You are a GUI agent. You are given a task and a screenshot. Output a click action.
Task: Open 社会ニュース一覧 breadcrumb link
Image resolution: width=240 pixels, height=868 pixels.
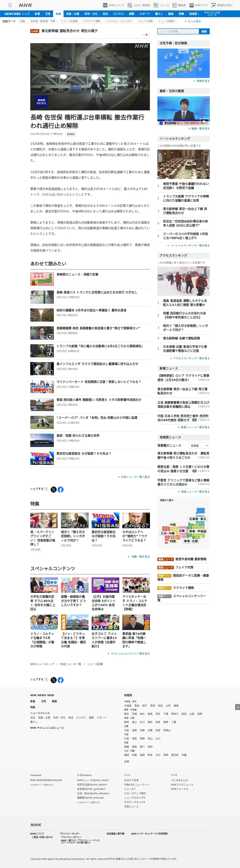pyautogui.click(x=71, y=664)
